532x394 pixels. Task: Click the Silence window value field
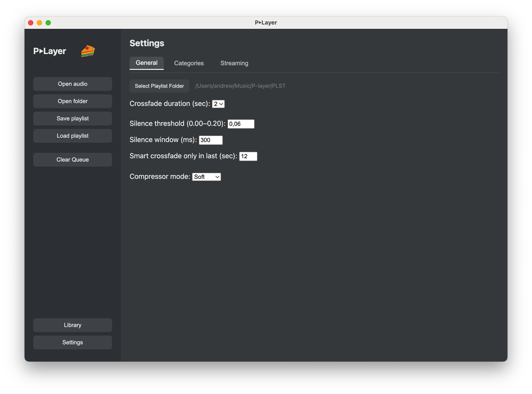[211, 140]
